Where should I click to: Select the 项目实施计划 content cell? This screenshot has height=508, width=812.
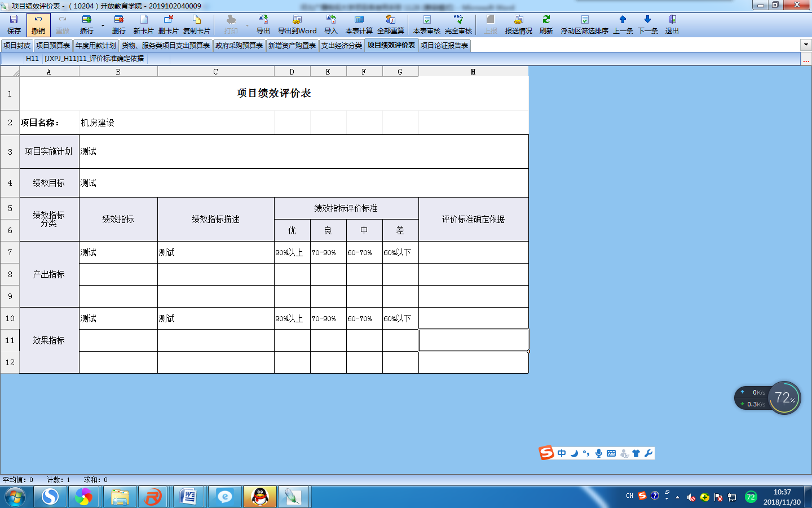tap(303, 151)
